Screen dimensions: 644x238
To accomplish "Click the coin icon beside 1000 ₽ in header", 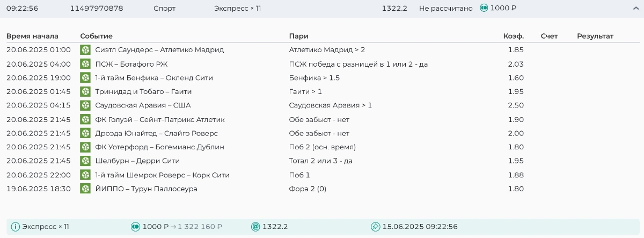I will coord(484,9).
